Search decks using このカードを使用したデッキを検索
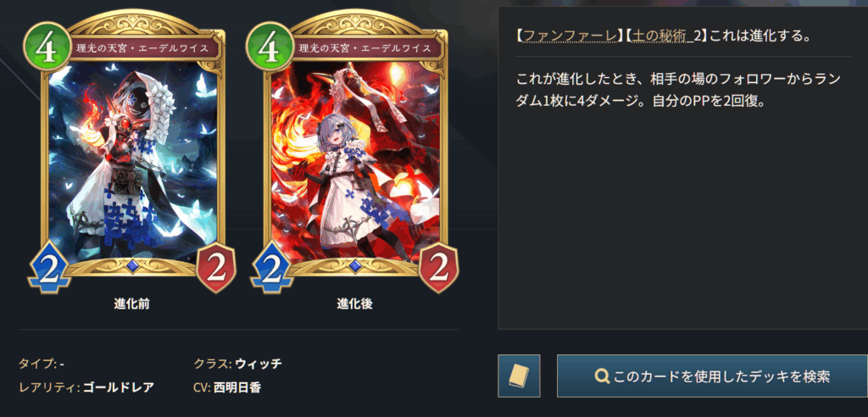 (712, 376)
